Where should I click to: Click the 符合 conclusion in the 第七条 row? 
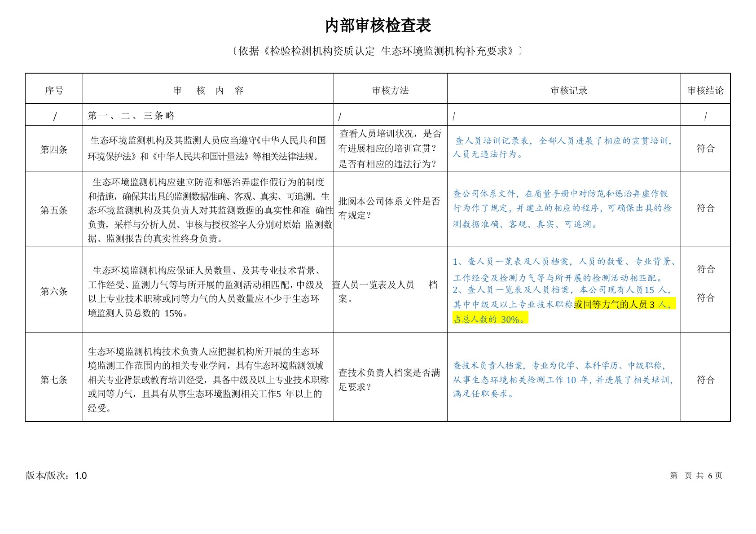705,380
